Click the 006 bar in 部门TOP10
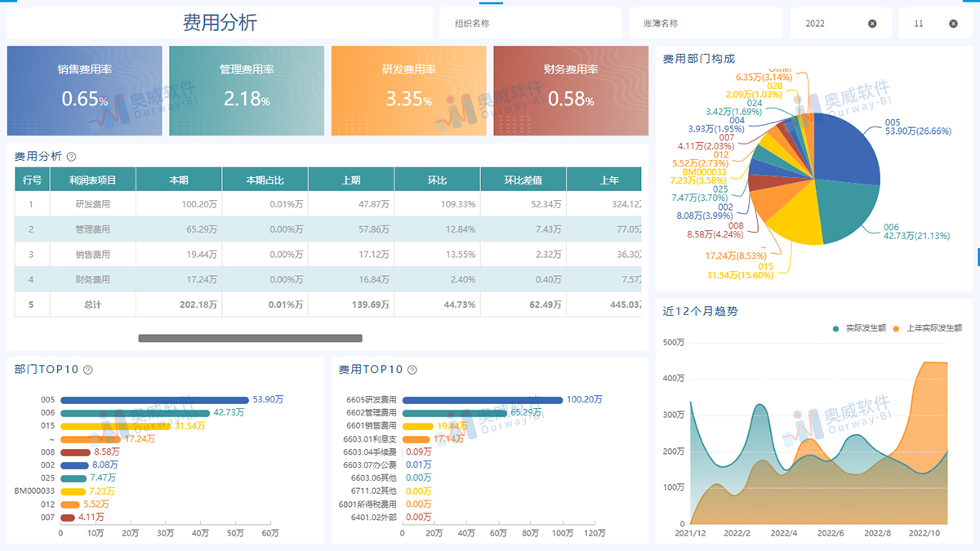980x551 pixels. click(x=135, y=413)
